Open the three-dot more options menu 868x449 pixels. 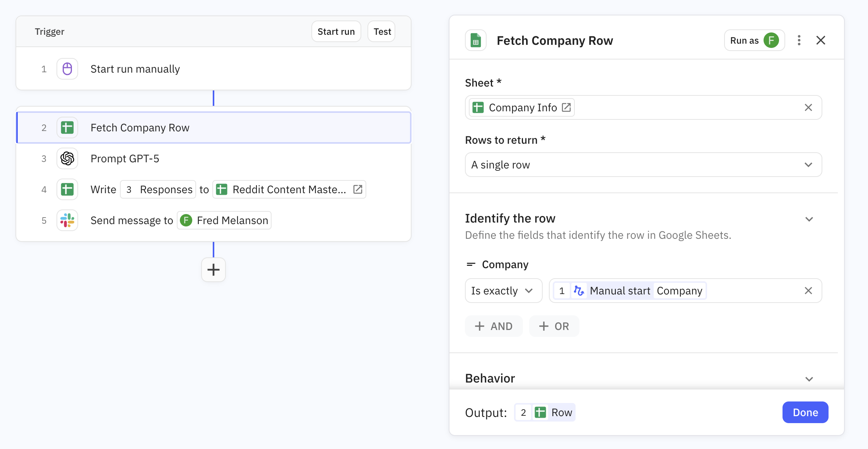799,40
